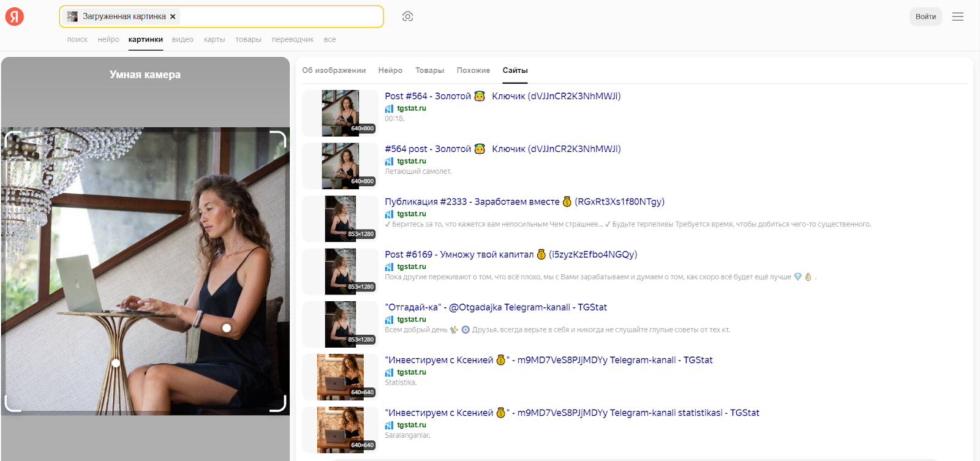Viewport: 980px width, 461px height.
Task: Click snippet text "Saralanganlar."
Action: (407, 435)
